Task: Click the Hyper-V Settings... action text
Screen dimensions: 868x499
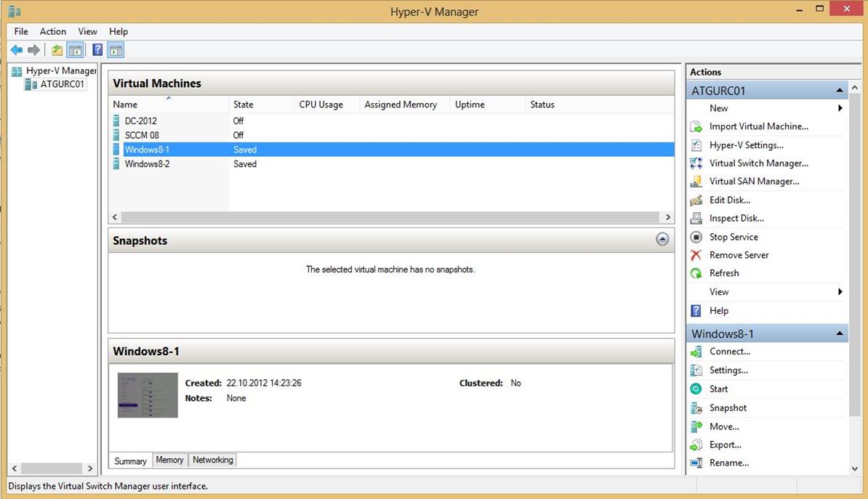Action: point(746,145)
